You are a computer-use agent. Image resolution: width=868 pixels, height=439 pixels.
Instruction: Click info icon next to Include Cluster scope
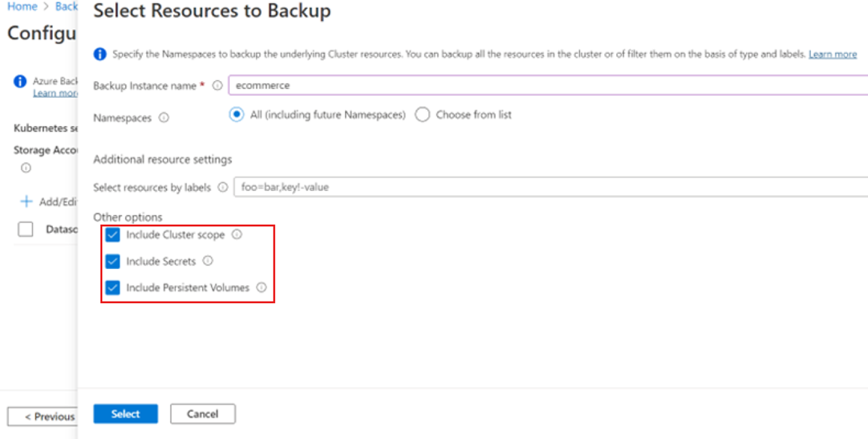[x=237, y=235]
